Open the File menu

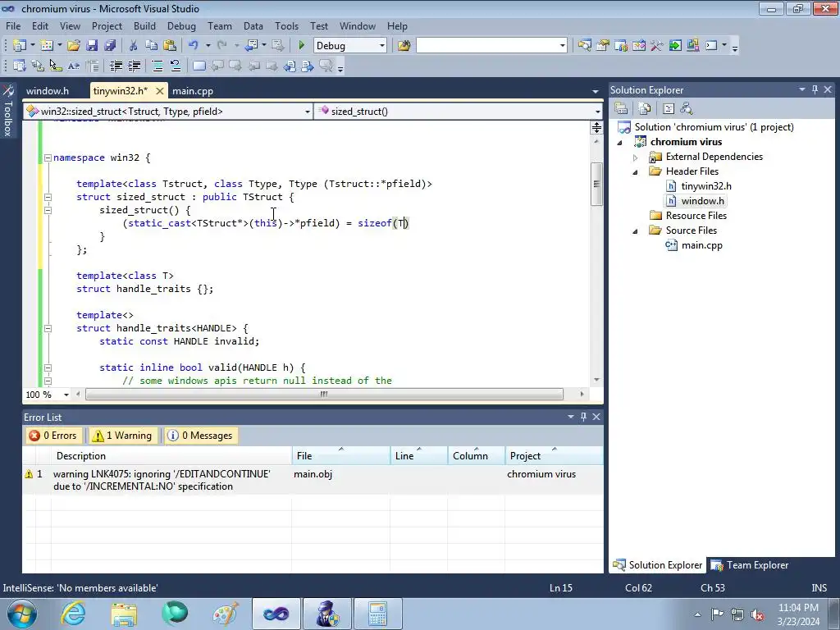(13, 25)
